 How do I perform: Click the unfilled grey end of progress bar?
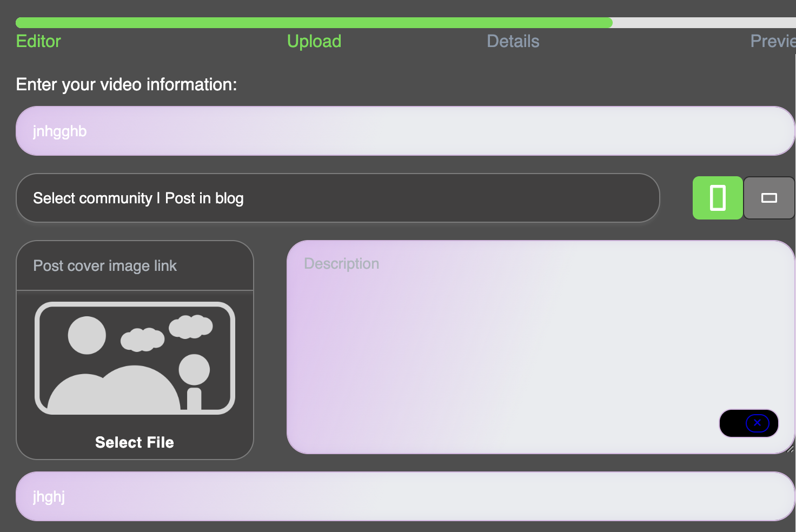[x=704, y=23]
